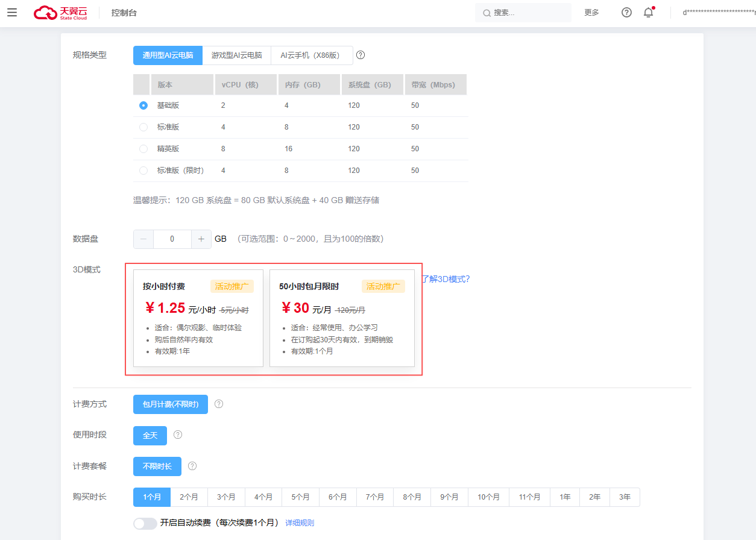Click the data disk GB input field

tap(172, 239)
